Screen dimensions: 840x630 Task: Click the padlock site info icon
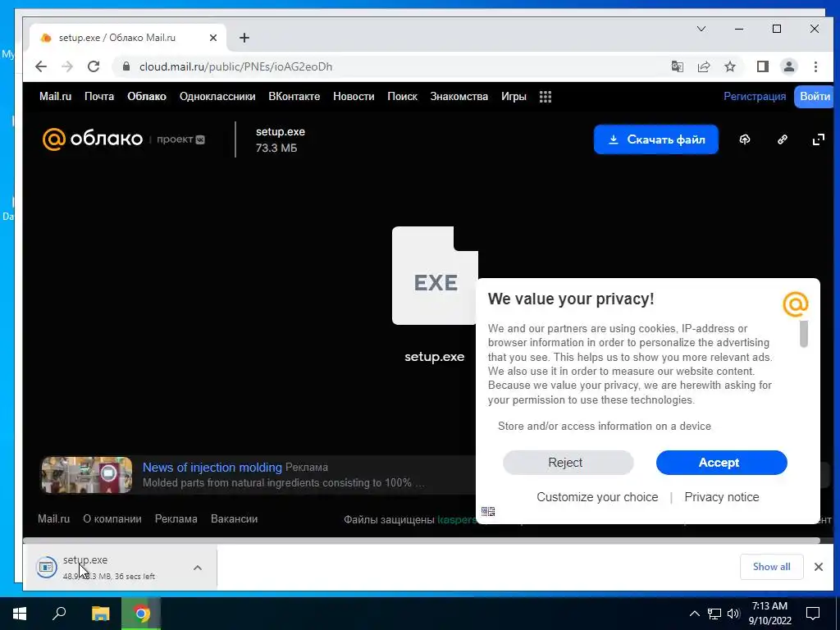click(126, 66)
